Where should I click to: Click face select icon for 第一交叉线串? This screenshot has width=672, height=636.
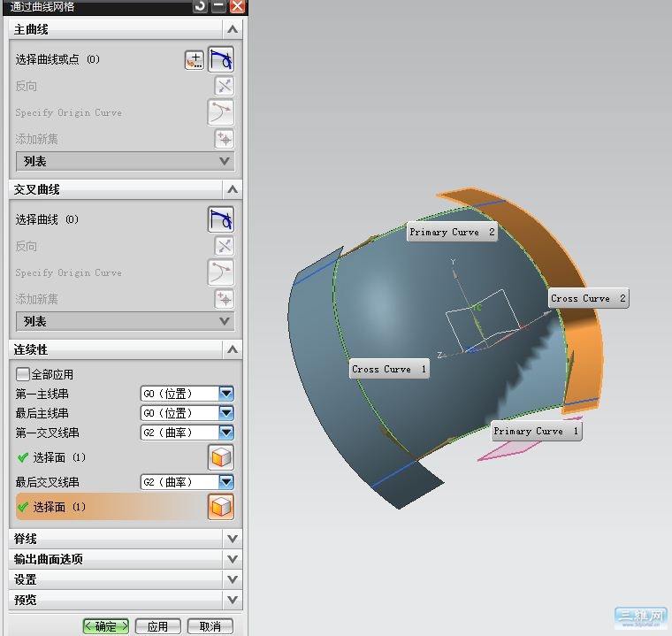[221, 457]
